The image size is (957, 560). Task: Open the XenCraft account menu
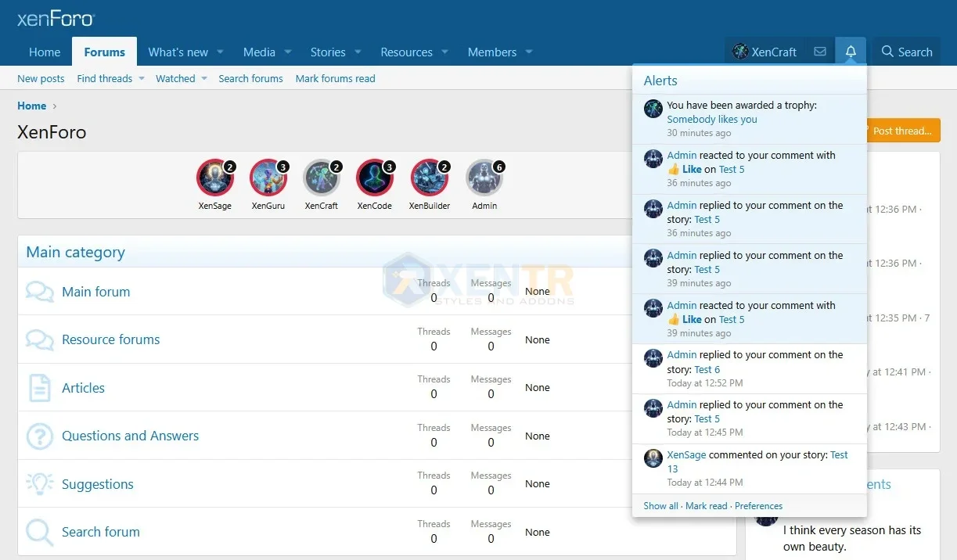pos(765,52)
